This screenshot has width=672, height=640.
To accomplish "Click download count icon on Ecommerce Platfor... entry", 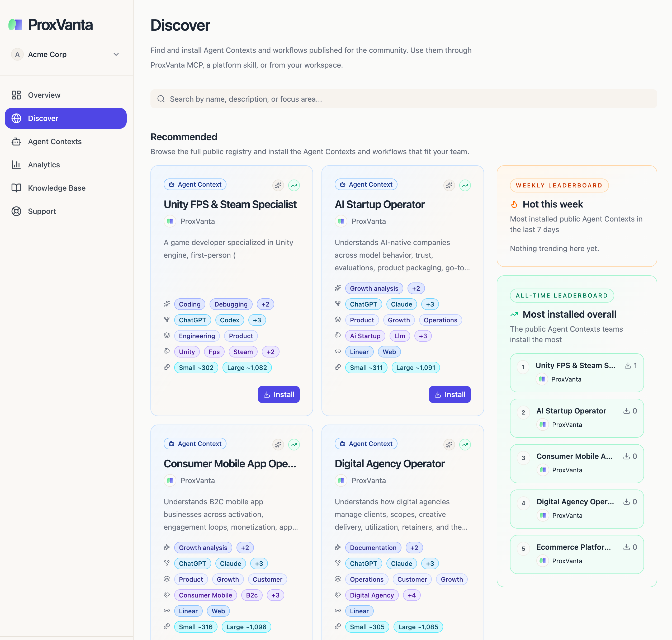I will tap(627, 547).
